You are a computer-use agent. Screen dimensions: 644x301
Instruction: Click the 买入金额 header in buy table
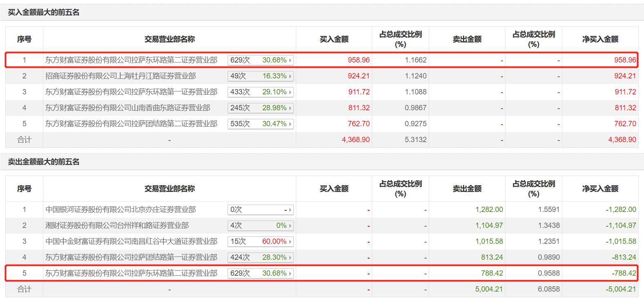pyautogui.click(x=334, y=39)
